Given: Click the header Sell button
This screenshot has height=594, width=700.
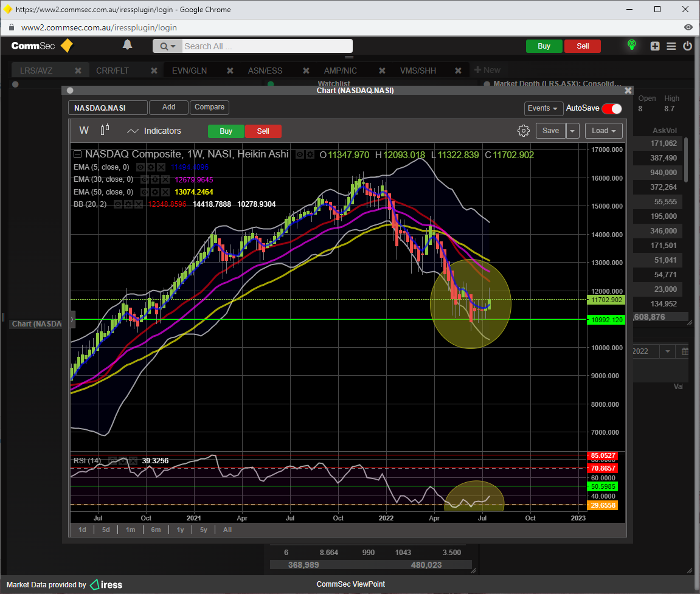Looking at the screenshot, I should [583, 46].
